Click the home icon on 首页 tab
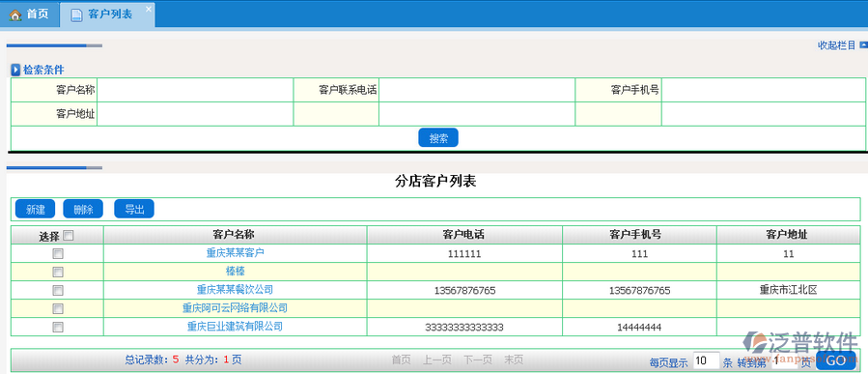 [14, 14]
